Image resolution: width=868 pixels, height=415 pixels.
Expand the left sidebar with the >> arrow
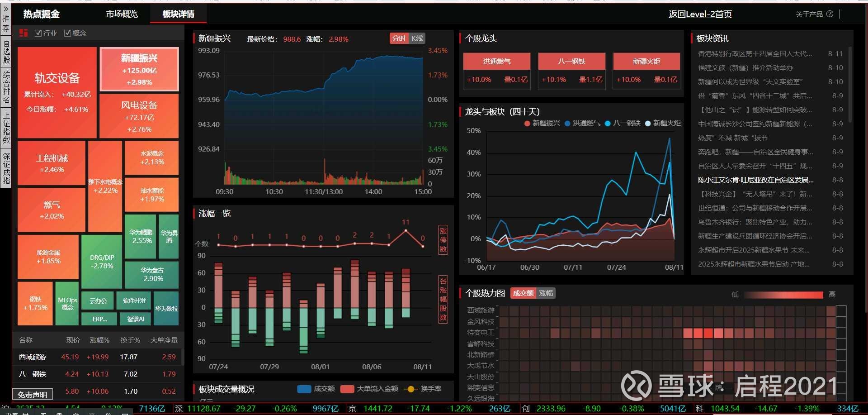[5, 7]
